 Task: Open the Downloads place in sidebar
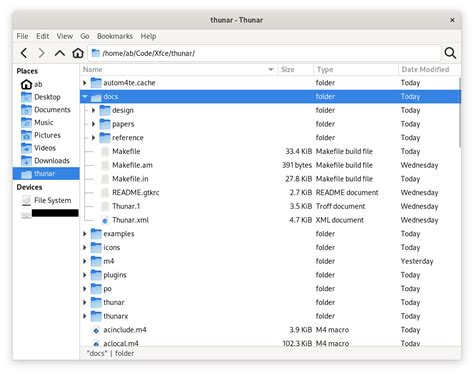pos(45,161)
